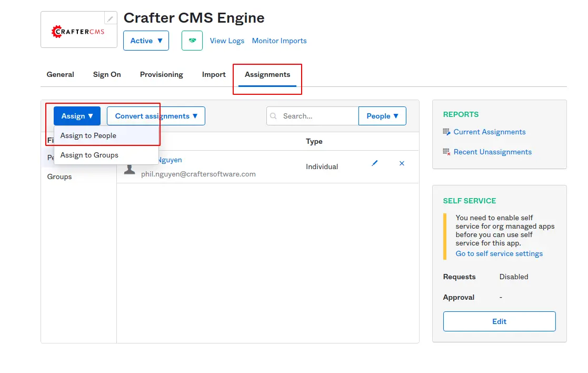Click the View Logs link

[x=227, y=41]
